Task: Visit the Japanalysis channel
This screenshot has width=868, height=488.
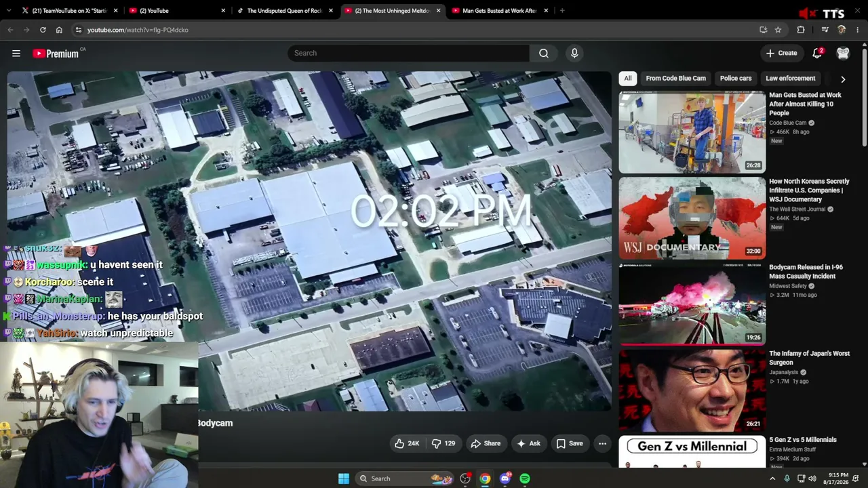Action: pos(784,372)
